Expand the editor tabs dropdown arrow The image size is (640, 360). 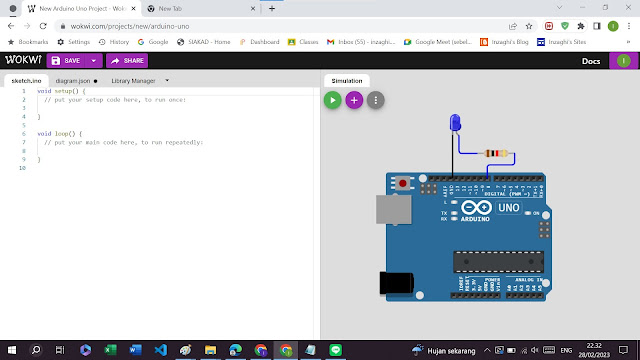167,80
